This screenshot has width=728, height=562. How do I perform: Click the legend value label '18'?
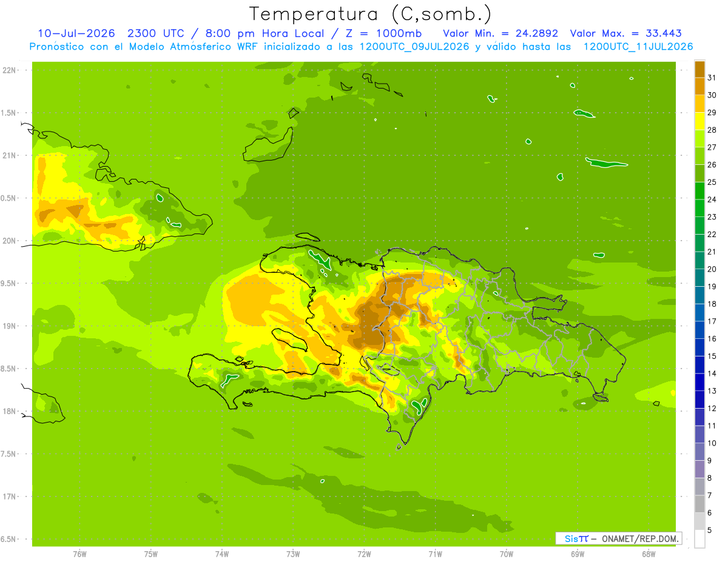point(712,304)
